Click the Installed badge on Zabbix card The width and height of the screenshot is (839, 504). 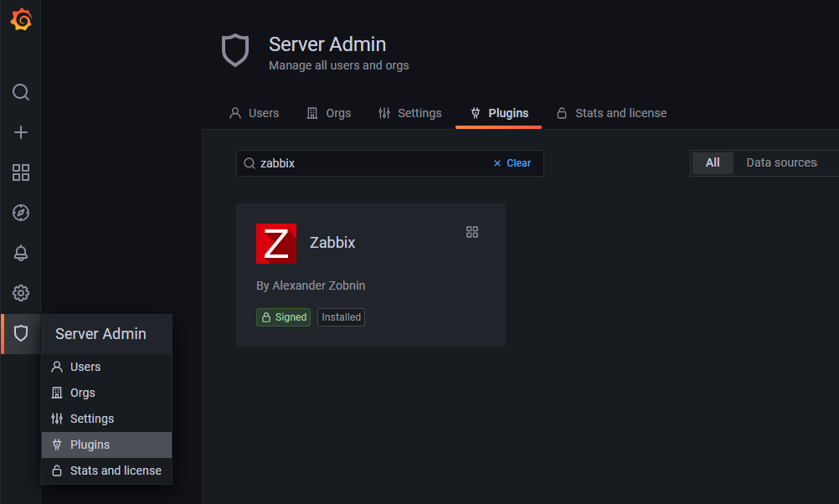(341, 317)
